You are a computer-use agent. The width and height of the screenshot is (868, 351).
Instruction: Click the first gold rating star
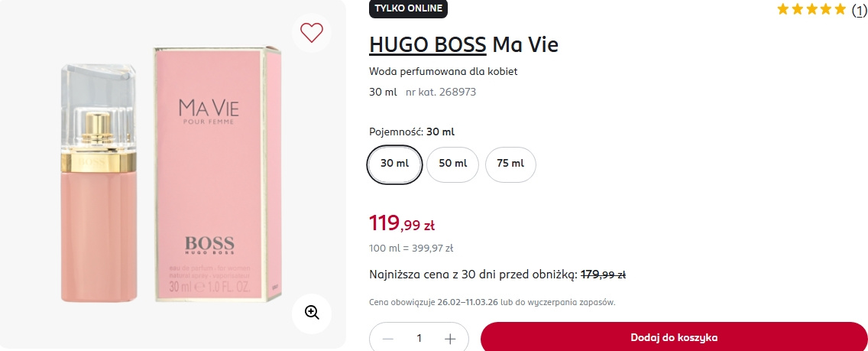(x=783, y=9)
